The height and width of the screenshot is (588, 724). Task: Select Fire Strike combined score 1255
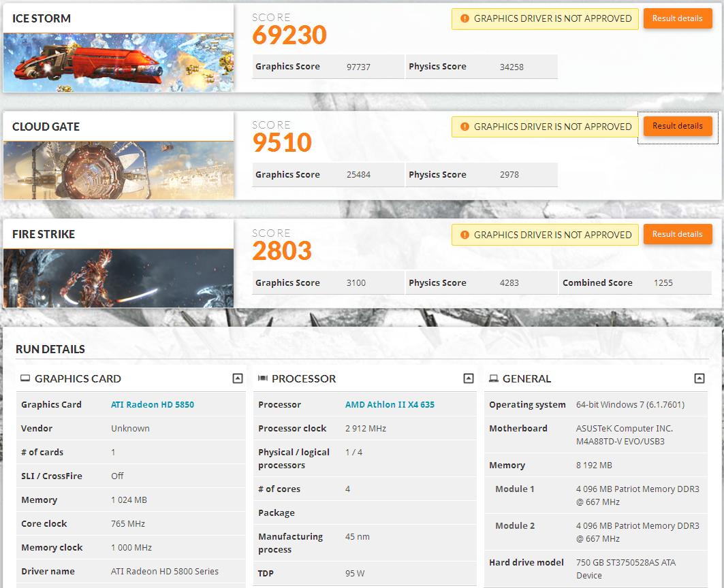pyautogui.click(x=663, y=283)
